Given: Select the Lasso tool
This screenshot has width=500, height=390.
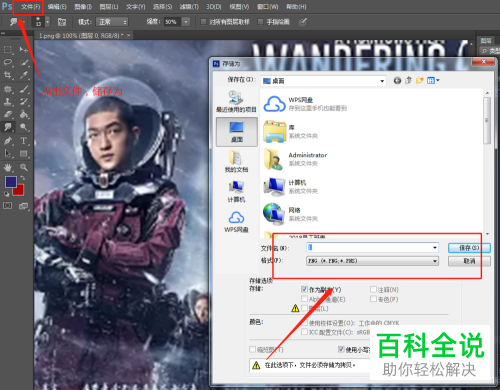Looking at the screenshot, I should pyautogui.click(x=8, y=63).
